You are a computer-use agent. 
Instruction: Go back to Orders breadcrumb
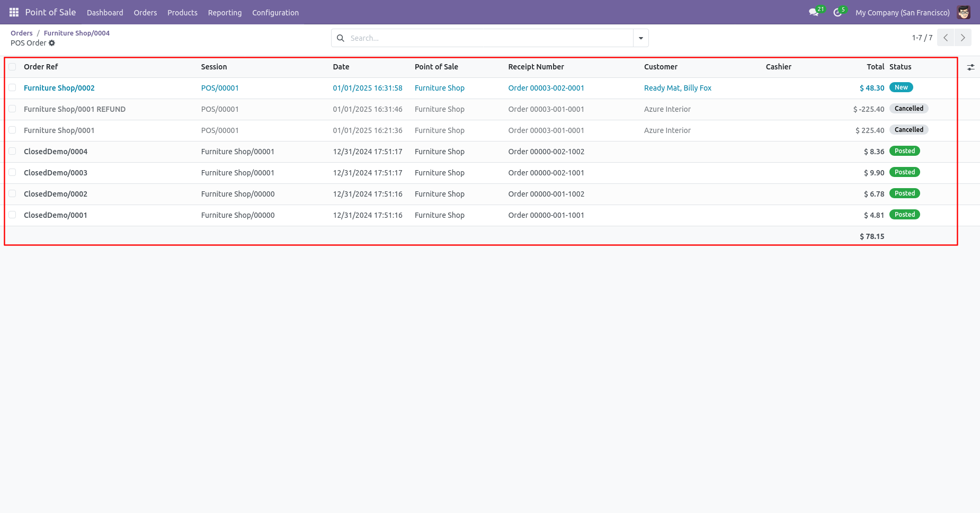[22, 33]
